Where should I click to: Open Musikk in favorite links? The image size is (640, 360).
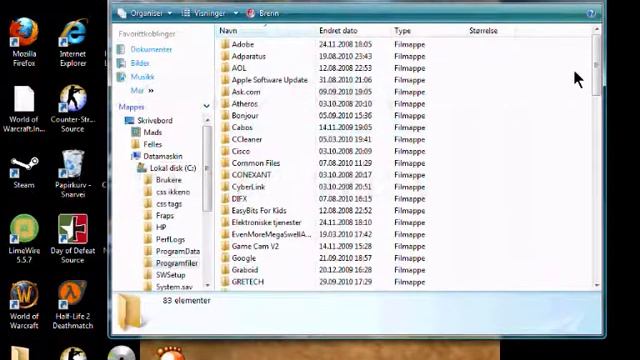click(142, 77)
